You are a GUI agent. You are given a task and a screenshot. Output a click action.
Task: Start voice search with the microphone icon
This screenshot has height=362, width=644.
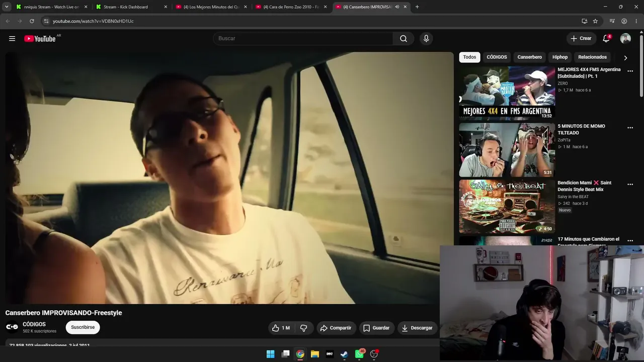coord(426,39)
